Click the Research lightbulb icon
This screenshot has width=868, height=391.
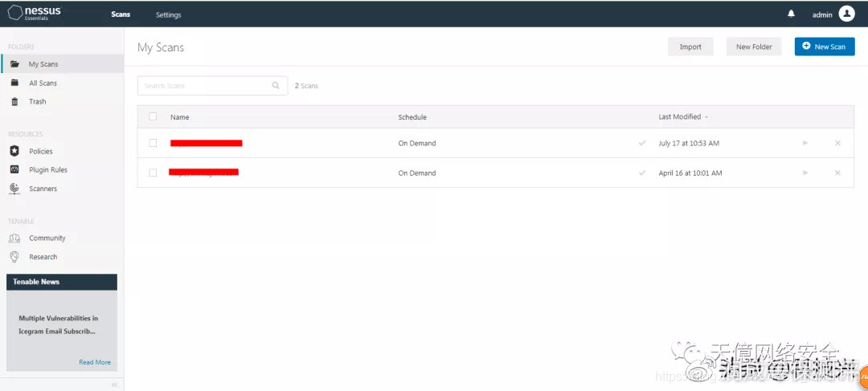tap(15, 257)
